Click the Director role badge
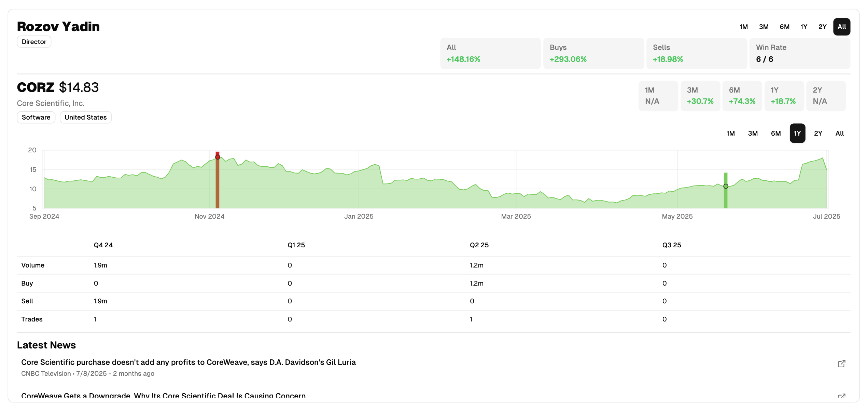This screenshot has width=868, height=412. 34,42
